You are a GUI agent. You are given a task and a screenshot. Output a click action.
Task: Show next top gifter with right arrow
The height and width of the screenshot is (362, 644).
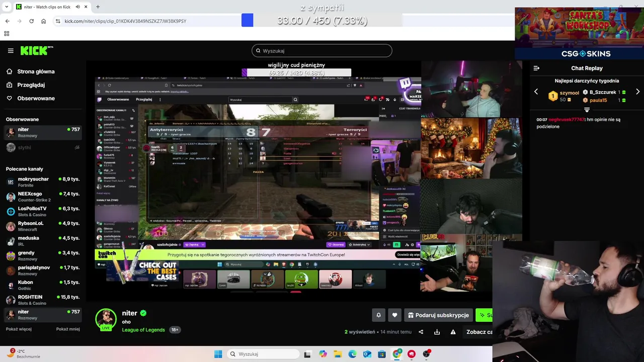(637, 92)
